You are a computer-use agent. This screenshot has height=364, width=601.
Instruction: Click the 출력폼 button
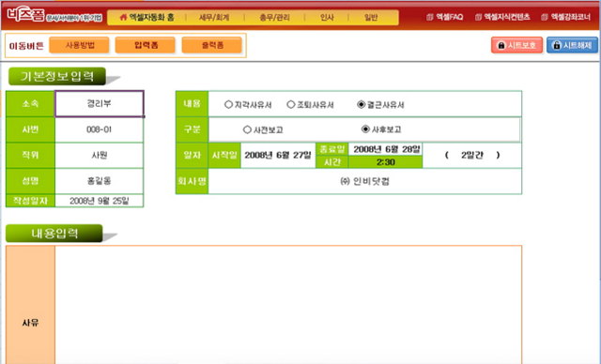click(212, 45)
